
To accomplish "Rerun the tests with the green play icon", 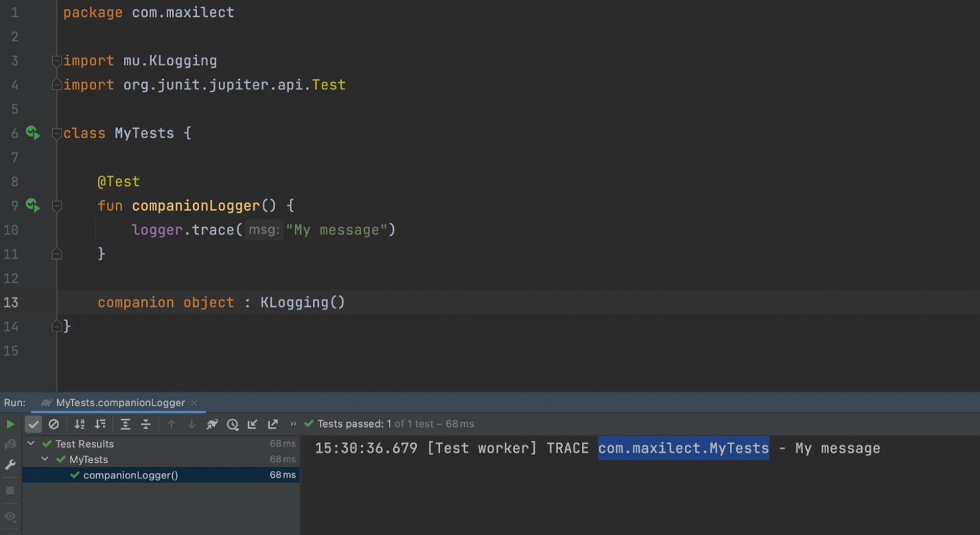I will point(10,424).
